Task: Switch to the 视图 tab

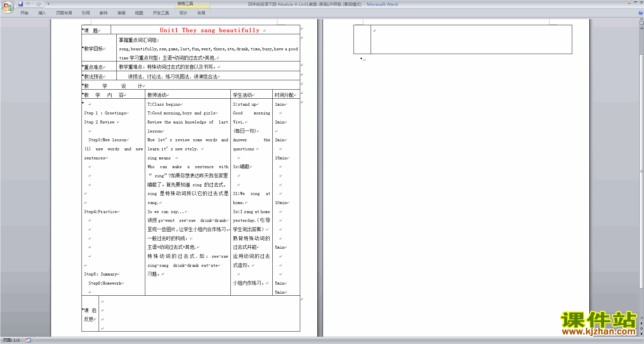Action: coord(139,13)
